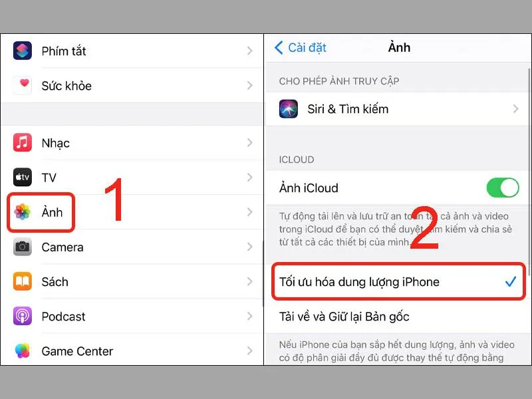Image resolution: width=532 pixels, height=399 pixels.
Task: Tap the Sách books icon
Action: click(23, 281)
